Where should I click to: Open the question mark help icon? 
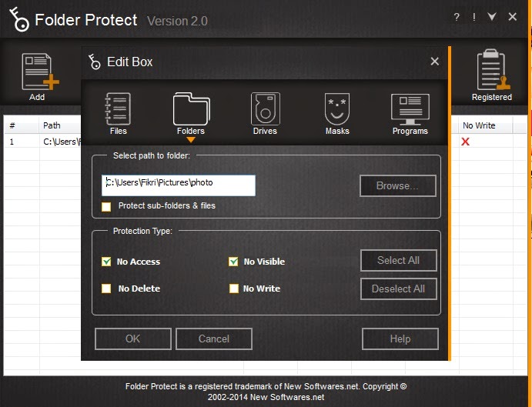[x=457, y=17]
